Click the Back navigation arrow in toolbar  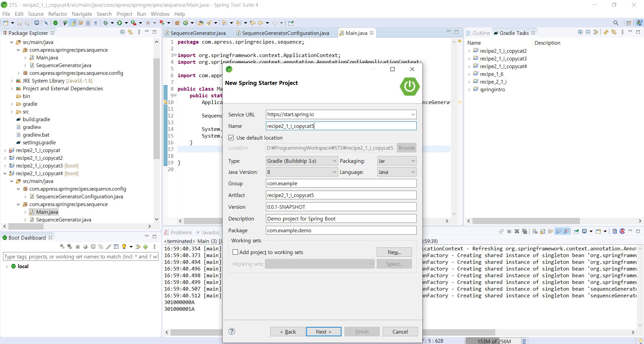pyautogui.click(x=261, y=23)
